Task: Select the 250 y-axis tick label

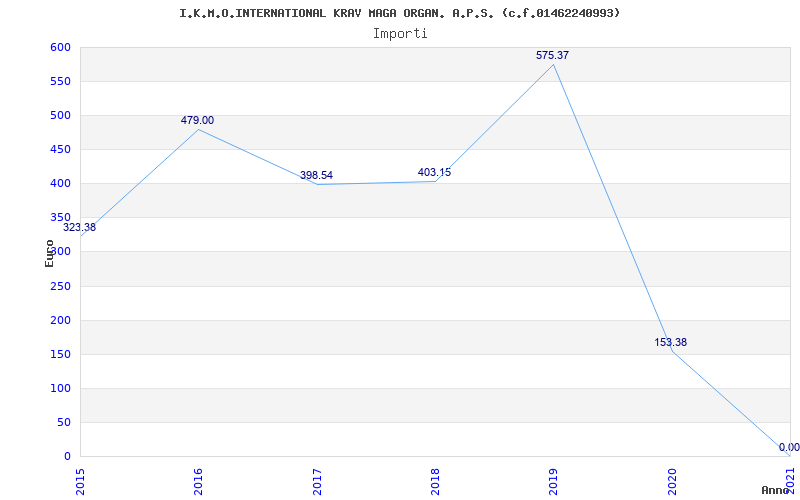Action: tap(60, 286)
